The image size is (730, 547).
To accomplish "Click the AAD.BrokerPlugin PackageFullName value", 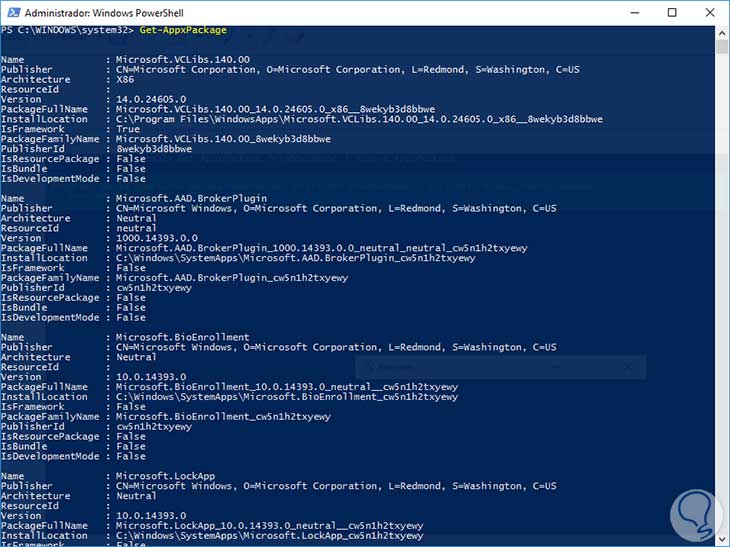I will pyautogui.click(x=322, y=248).
